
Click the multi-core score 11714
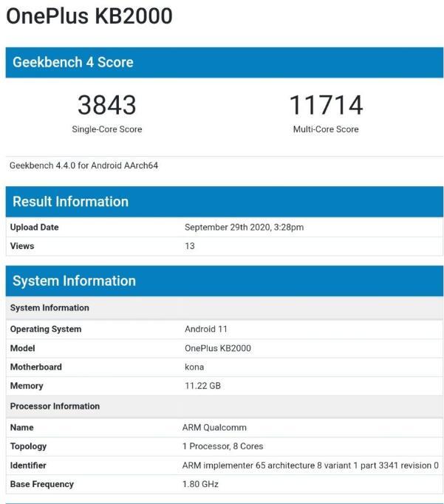click(x=326, y=105)
